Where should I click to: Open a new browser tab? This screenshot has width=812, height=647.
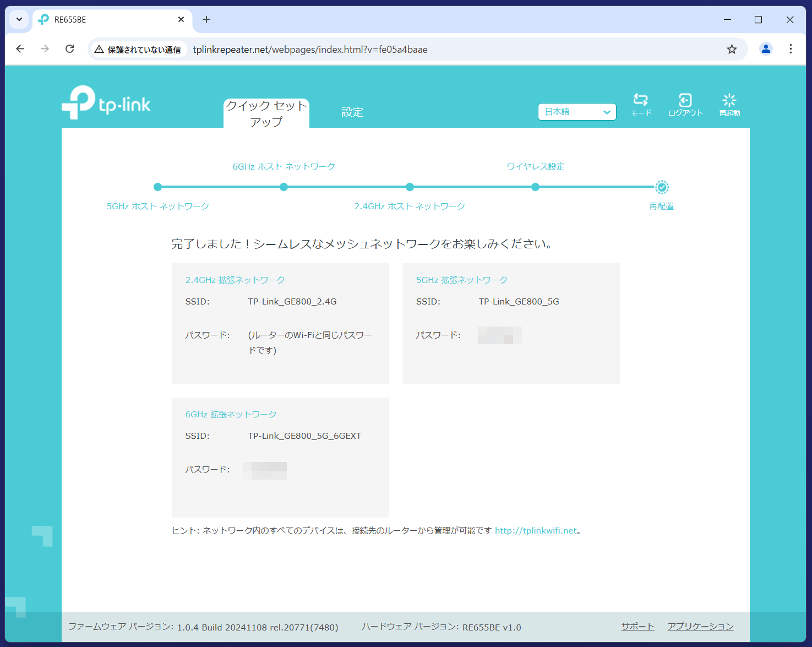click(206, 19)
